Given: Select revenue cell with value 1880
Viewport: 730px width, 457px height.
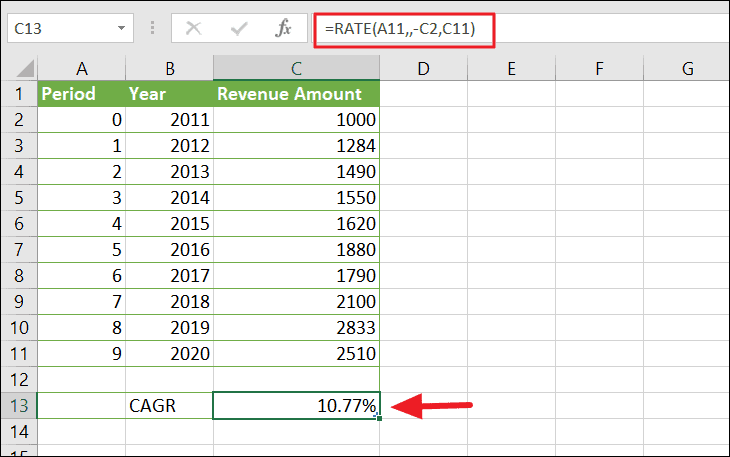Looking at the screenshot, I should 297,249.
